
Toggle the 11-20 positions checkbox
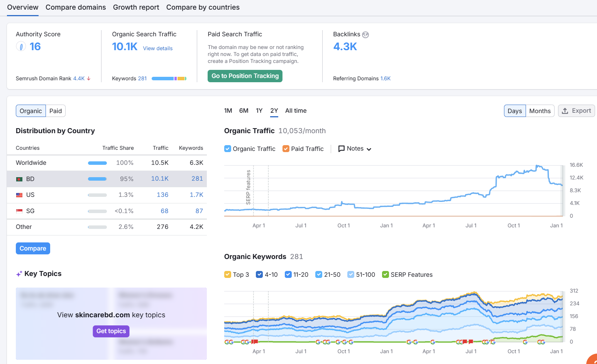pos(288,274)
